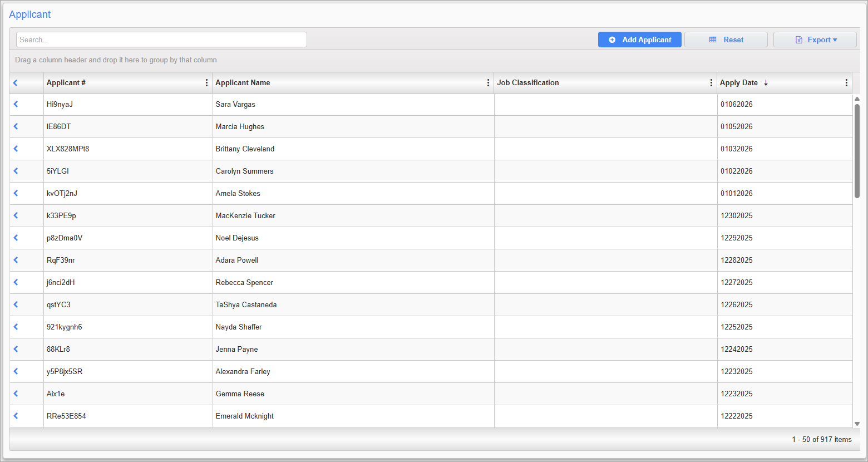This screenshot has width=868, height=462.
Task: Toggle open the Jenna Payne detail row
Action: [15, 349]
